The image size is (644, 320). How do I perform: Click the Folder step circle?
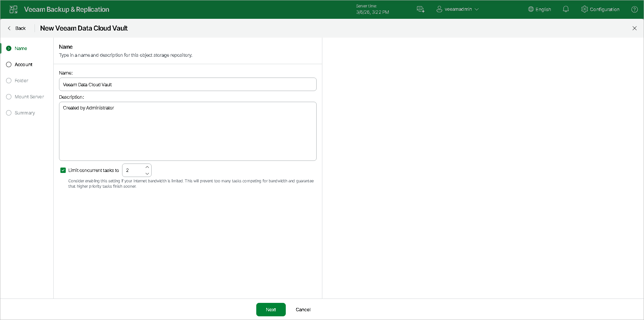point(9,81)
